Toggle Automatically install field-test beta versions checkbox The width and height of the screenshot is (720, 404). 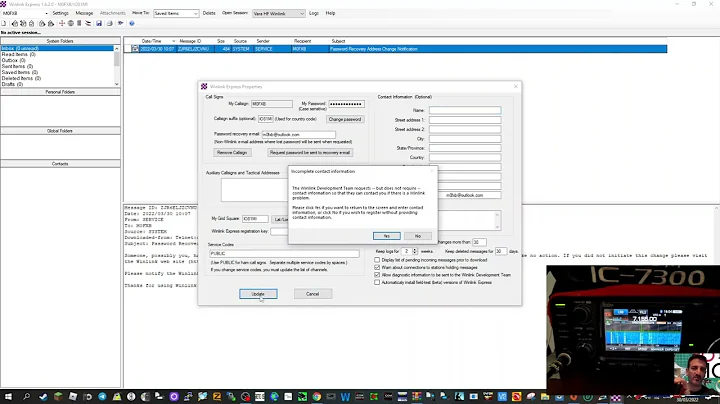coord(377,282)
